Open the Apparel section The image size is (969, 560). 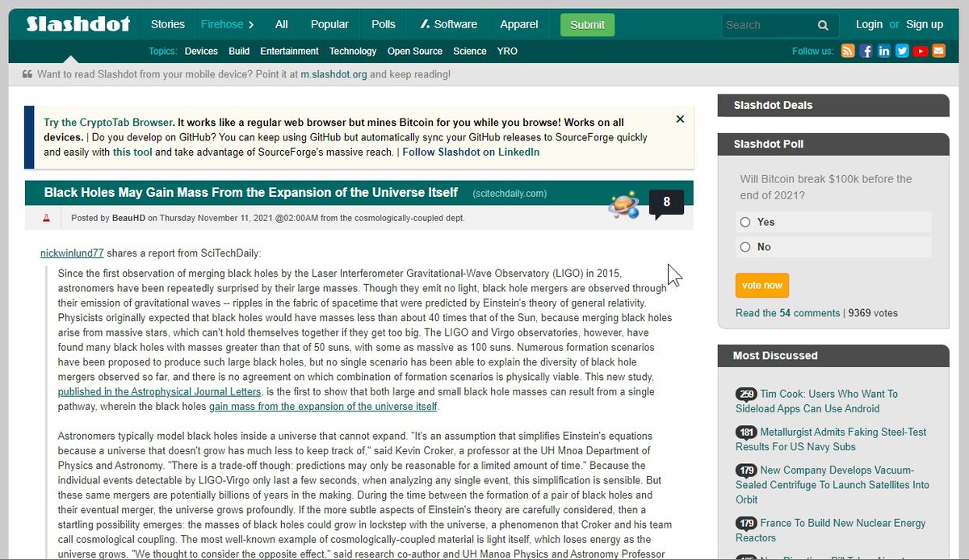point(519,24)
